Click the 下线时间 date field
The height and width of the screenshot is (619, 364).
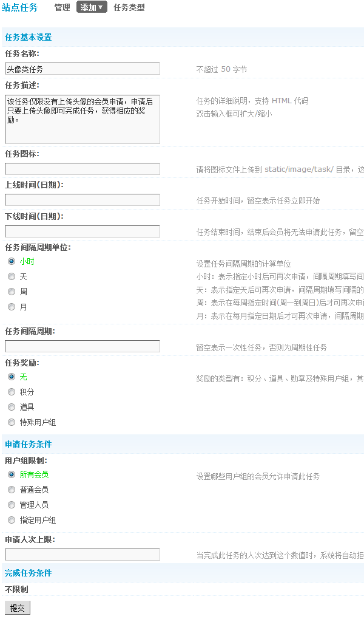(83, 231)
